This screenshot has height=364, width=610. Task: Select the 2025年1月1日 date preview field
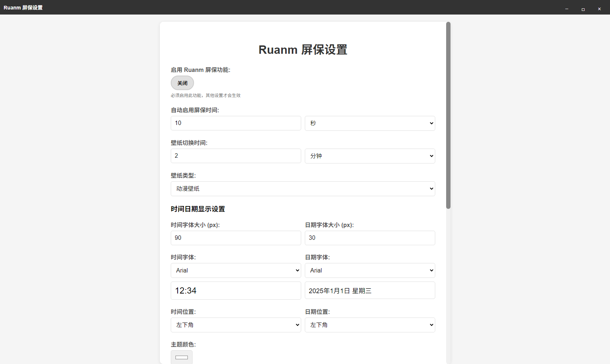click(x=369, y=290)
